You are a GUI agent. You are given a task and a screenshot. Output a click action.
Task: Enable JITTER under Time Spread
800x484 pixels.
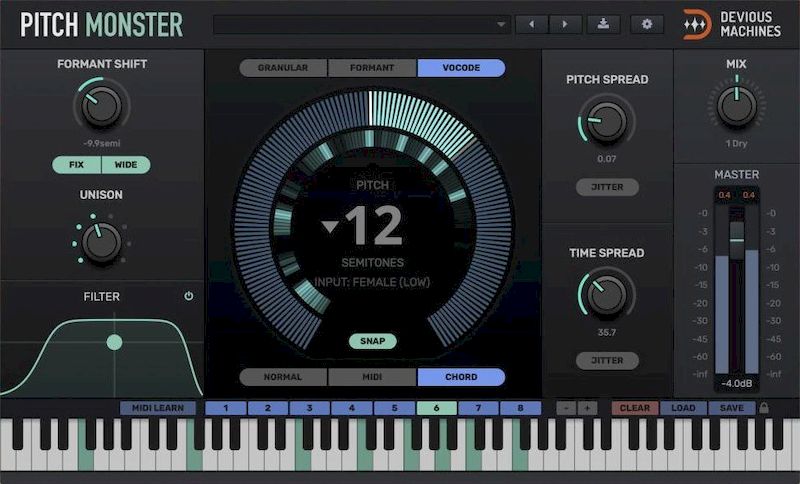607,360
